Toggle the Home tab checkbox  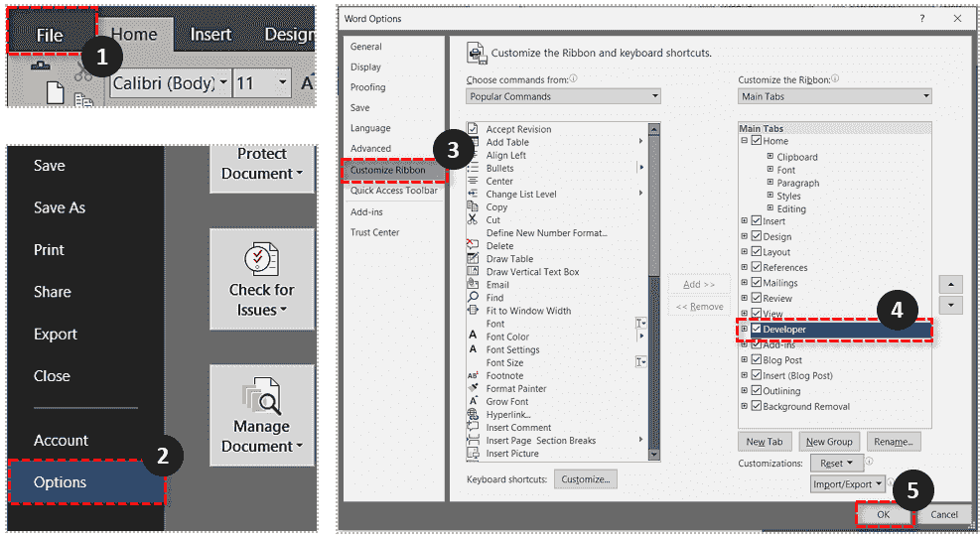(x=757, y=141)
